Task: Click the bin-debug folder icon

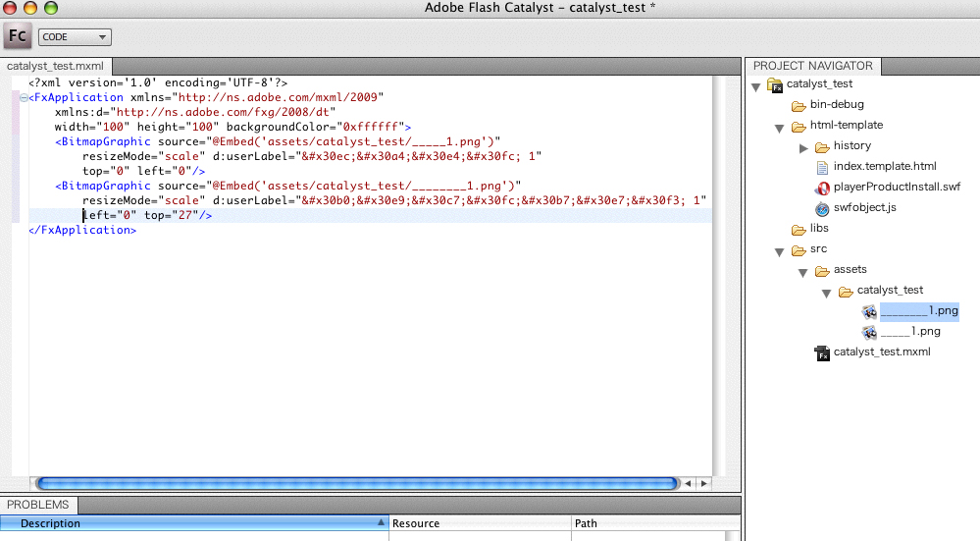Action: 799,106
